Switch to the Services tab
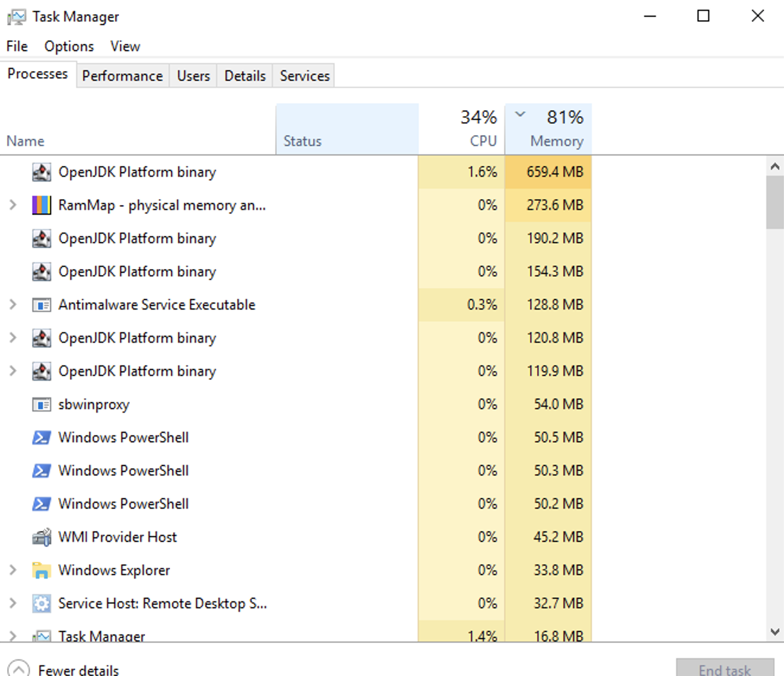This screenshot has width=784, height=676. (x=305, y=76)
